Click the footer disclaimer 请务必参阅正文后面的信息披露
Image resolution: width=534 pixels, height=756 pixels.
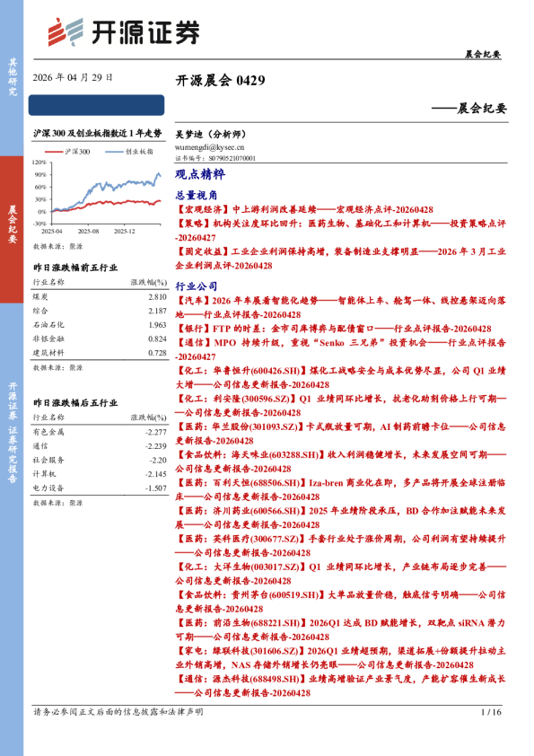[x=118, y=712]
